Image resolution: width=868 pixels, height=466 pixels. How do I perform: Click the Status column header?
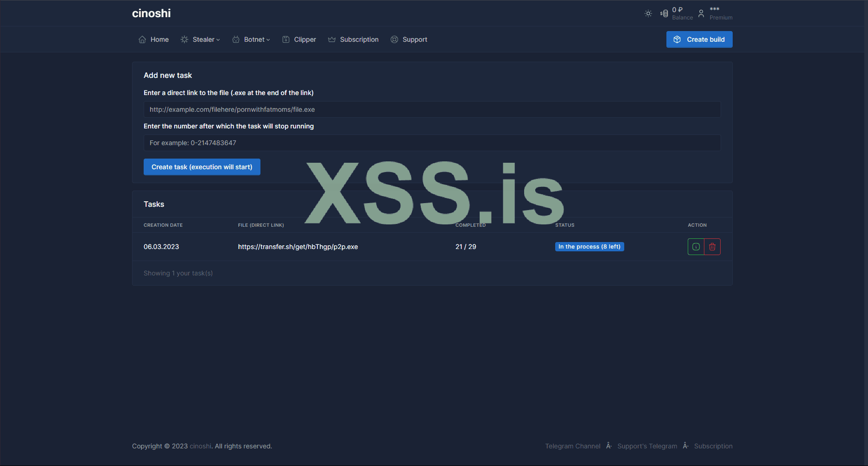[565, 225]
